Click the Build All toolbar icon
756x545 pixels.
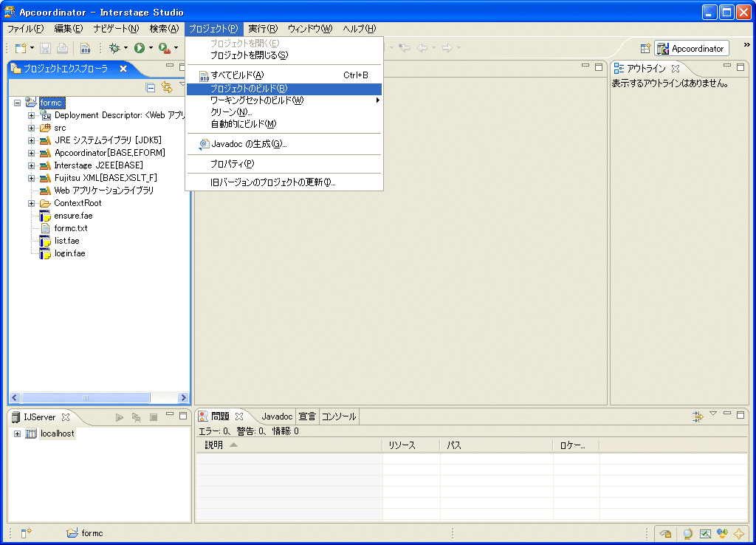tap(86, 49)
